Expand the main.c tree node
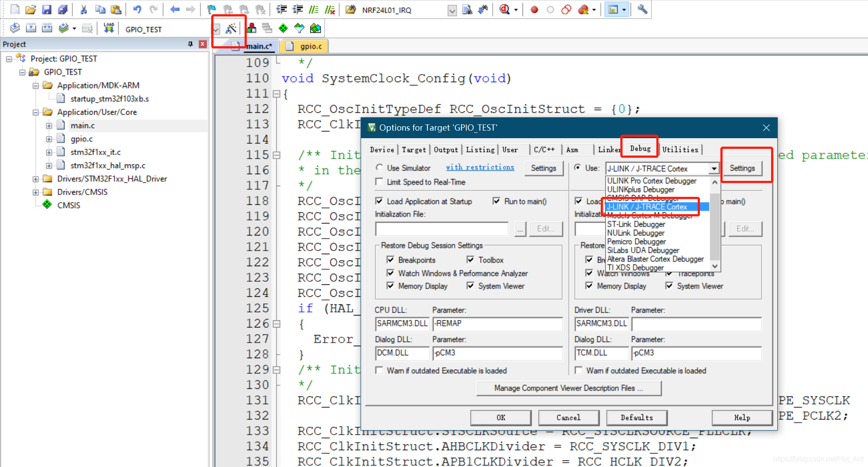 click(x=49, y=126)
